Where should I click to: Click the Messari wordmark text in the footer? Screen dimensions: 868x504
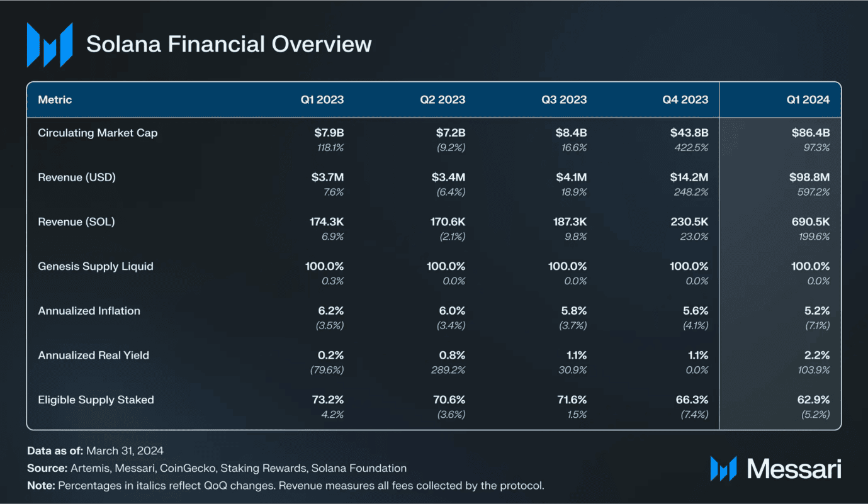point(794,469)
